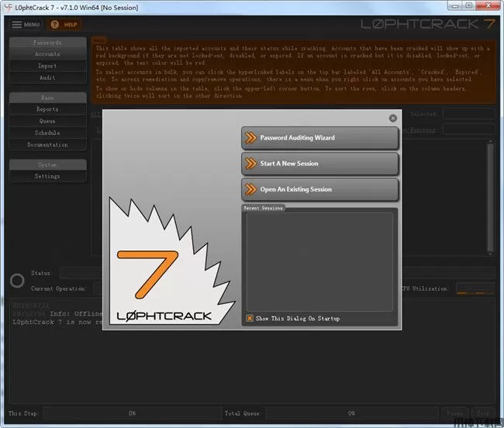Click the System section header
The height and width of the screenshot is (428, 504).
point(47,164)
